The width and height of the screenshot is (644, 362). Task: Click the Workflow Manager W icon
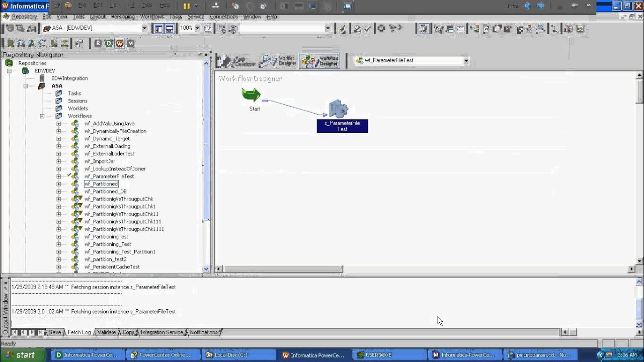(x=119, y=43)
